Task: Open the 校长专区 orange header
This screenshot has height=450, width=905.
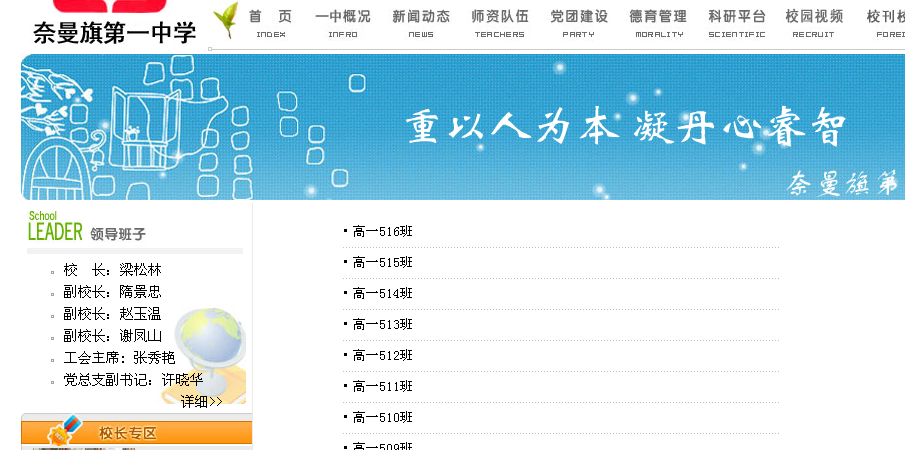Action: point(137,433)
